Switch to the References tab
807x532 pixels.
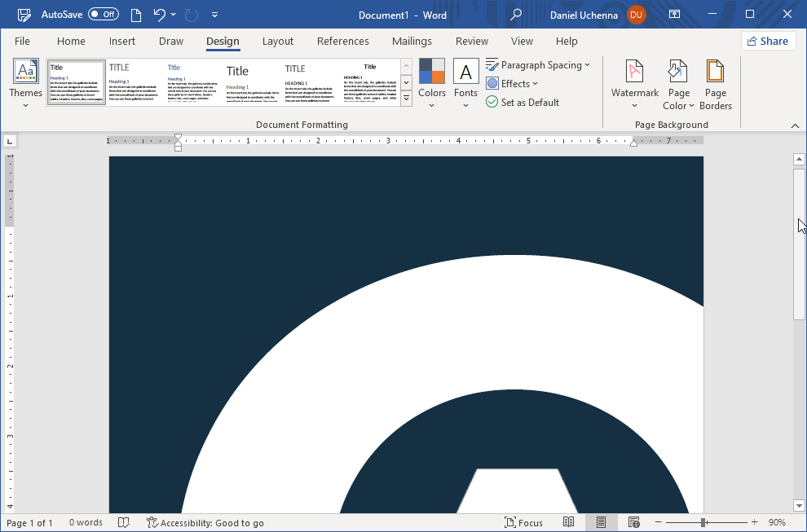[342, 41]
